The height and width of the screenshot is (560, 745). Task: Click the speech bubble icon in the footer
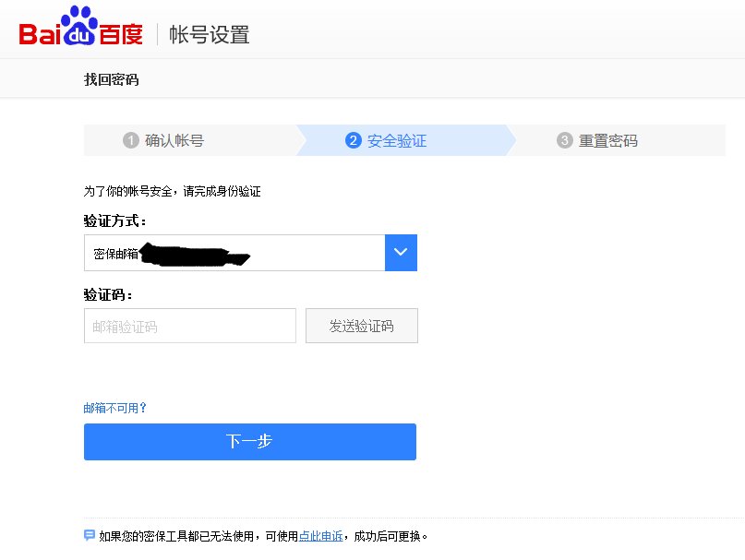89,534
